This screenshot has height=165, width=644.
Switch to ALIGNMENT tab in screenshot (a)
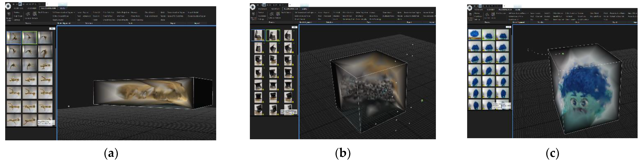tap(32, 8)
